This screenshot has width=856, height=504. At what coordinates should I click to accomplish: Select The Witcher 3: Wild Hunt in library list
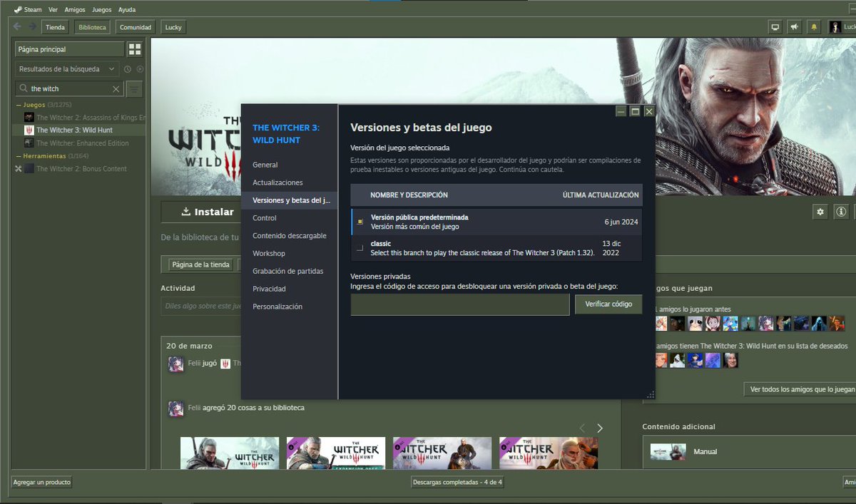(79, 130)
